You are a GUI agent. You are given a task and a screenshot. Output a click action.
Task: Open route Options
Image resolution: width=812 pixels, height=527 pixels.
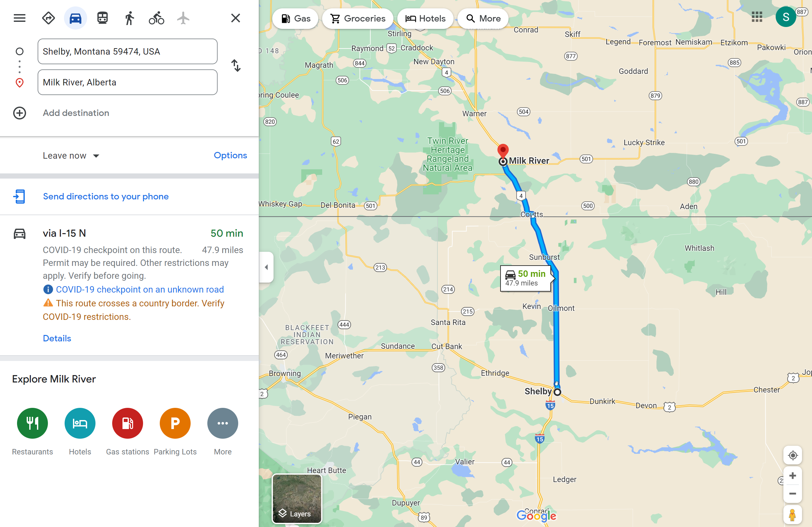pyautogui.click(x=230, y=155)
